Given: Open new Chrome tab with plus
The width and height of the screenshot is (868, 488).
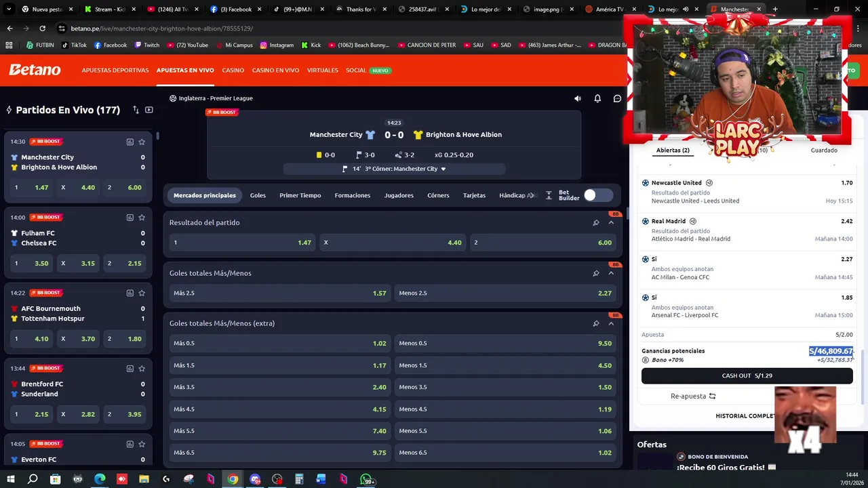Looking at the screenshot, I should (x=775, y=9).
